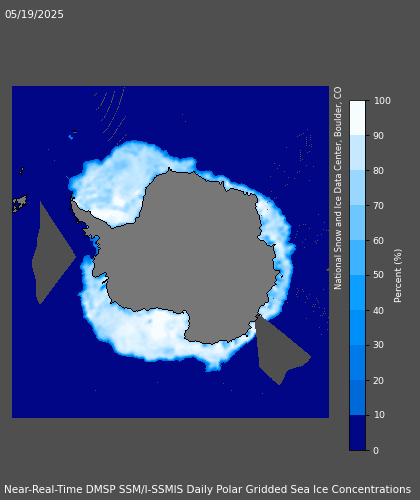
Task: Select the dark navy 0-10 percent band
Action: click(x=357, y=433)
